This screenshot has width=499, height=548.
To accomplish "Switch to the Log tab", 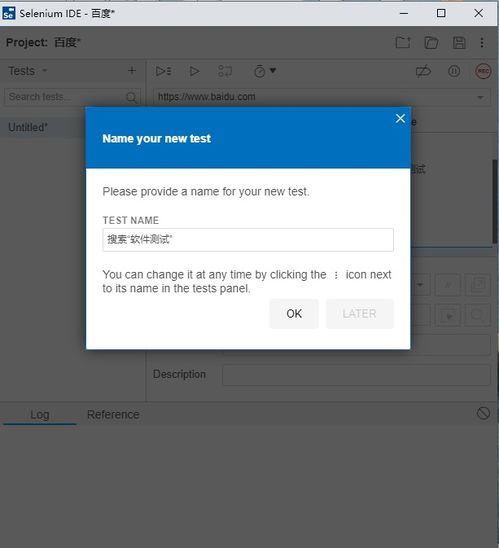I will 39,414.
